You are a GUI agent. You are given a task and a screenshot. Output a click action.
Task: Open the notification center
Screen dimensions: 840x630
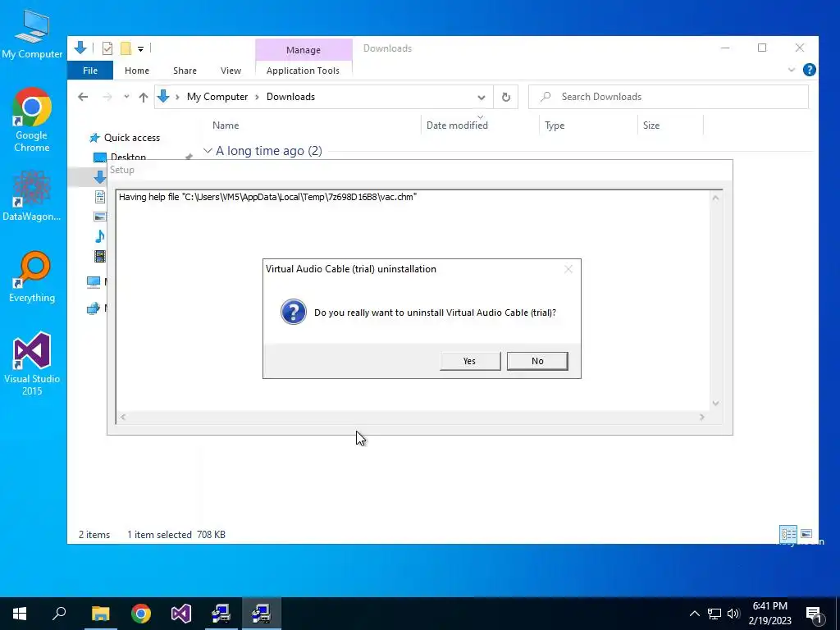point(815,614)
